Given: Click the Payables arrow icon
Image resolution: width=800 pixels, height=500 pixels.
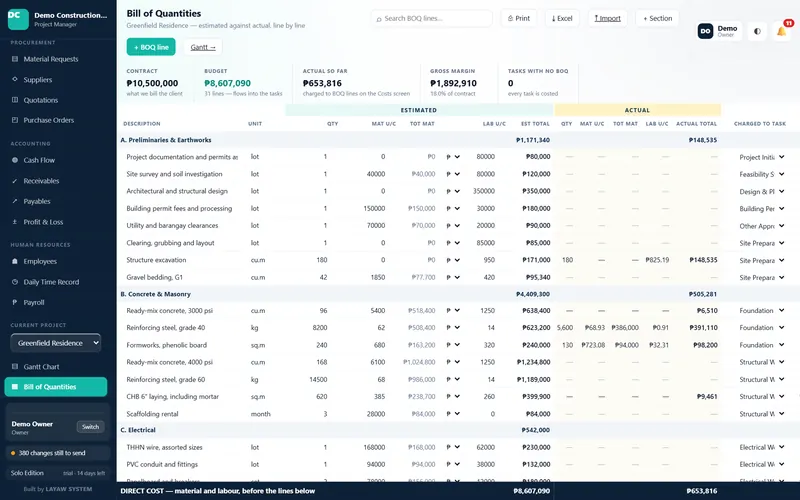Looking at the screenshot, I should coord(15,201).
